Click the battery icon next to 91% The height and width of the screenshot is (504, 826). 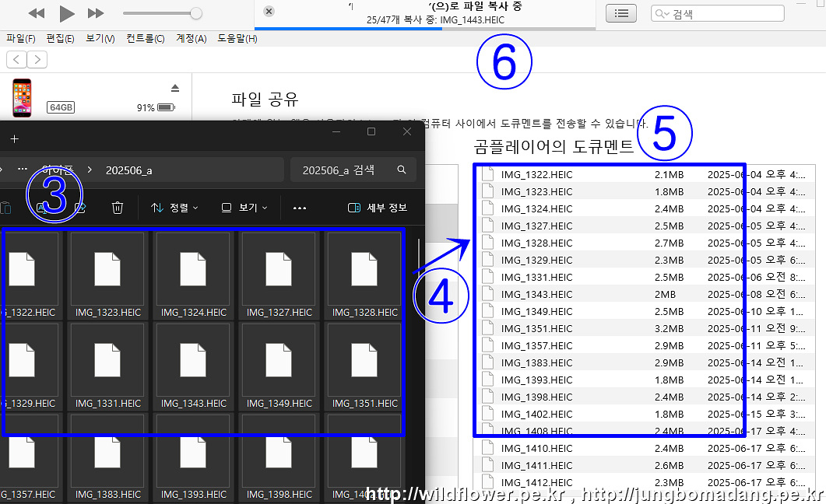pos(167,107)
